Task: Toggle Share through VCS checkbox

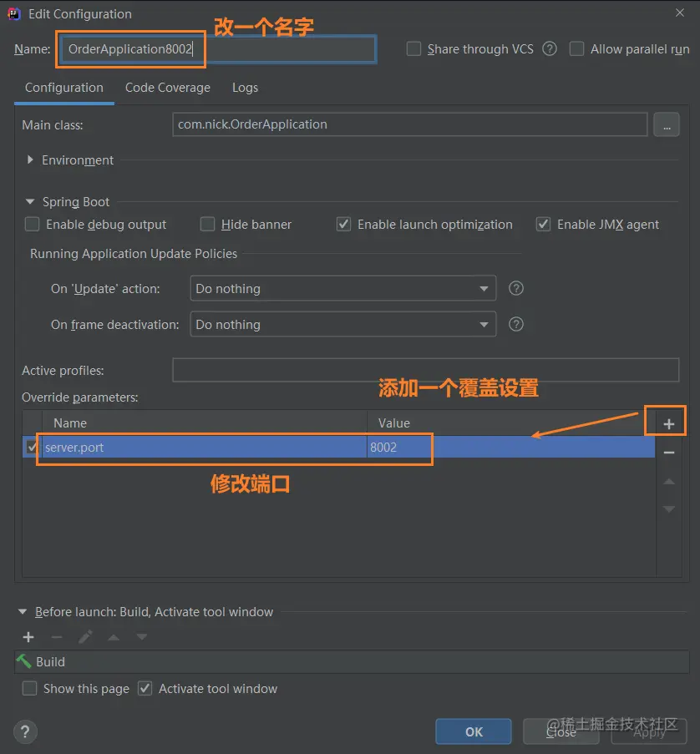Action: [x=413, y=48]
